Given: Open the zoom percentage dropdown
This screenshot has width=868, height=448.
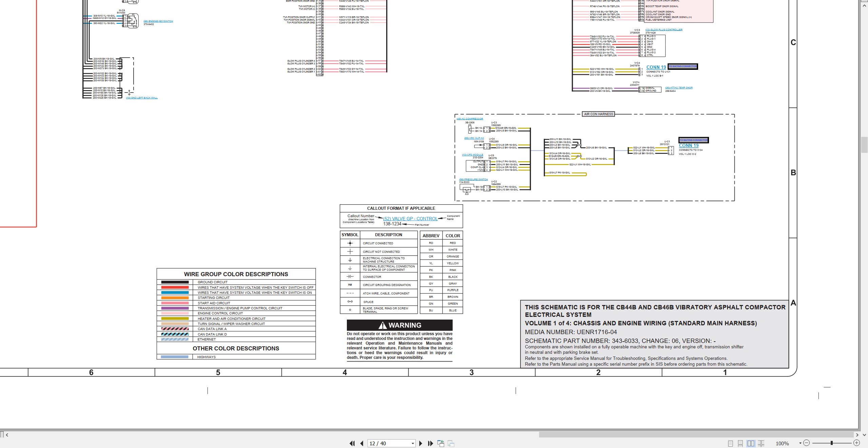Looking at the screenshot, I should (x=800, y=443).
